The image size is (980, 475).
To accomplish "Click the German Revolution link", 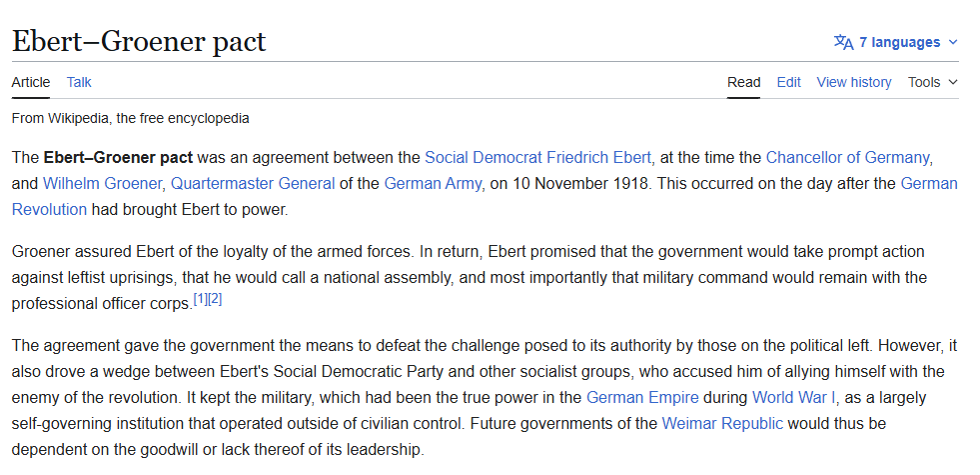I will pos(50,209).
